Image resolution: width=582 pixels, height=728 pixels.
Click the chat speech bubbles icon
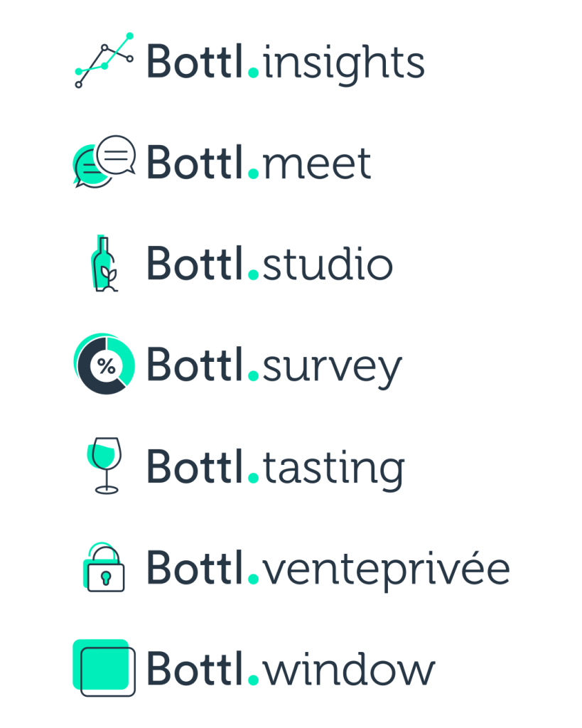tap(104, 161)
